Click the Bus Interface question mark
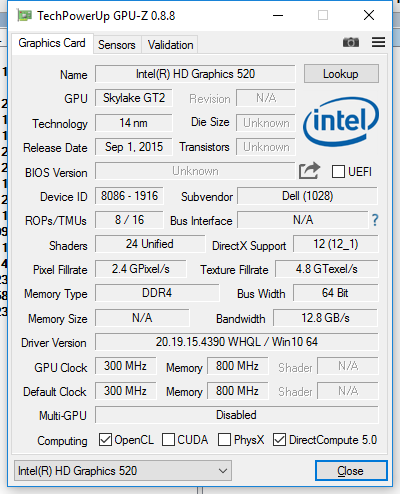Screen dimensions: 400x494 click(375, 220)
